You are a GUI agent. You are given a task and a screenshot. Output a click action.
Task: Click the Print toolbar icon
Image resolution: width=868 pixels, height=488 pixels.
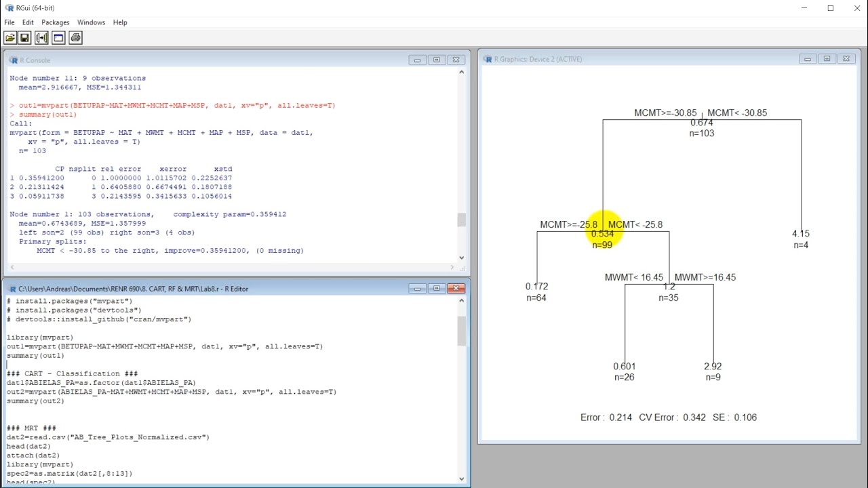tap(75, 38)
